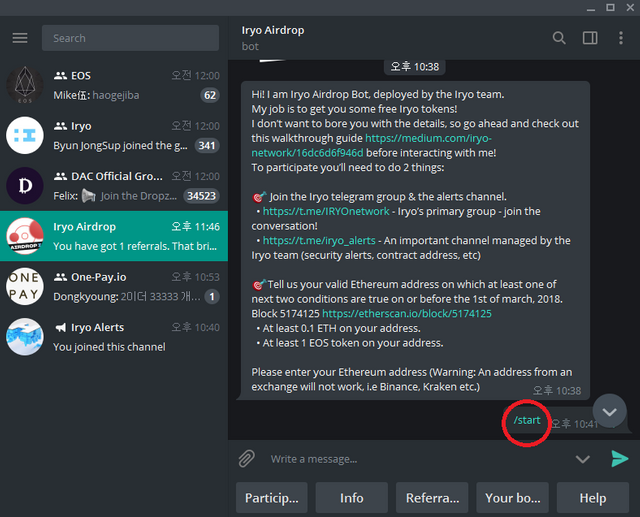
Task: Click the Iryo Alerts megaphone channel icon
Action: (60, 327)
